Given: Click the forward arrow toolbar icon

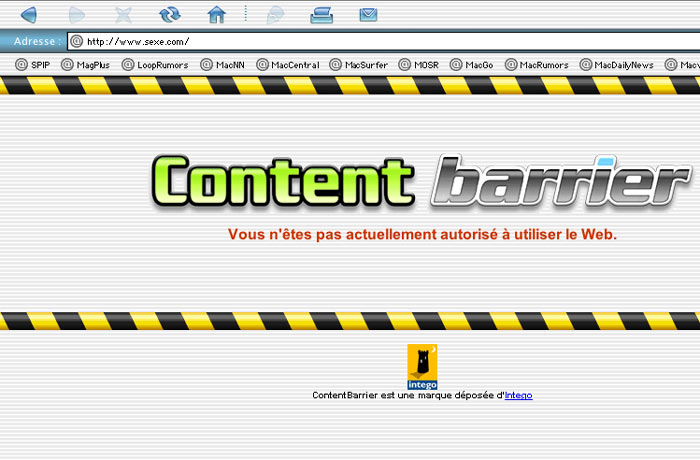Looking at the screenshot, I should (x=77, y=16).
